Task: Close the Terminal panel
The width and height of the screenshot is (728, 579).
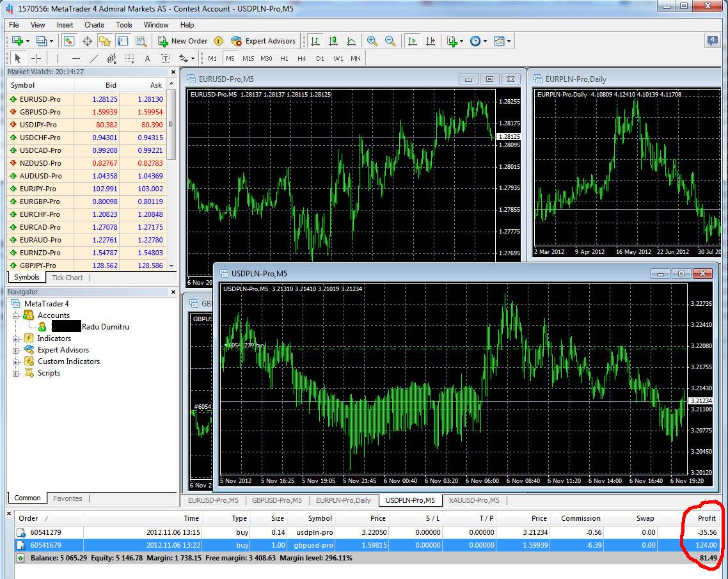Action: 9,514
